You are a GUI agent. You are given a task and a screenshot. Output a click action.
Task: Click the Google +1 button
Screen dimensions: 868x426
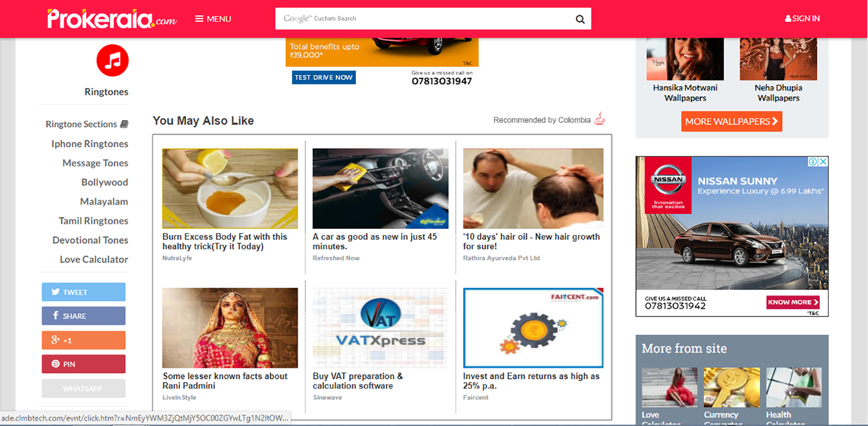click(84, 340)
